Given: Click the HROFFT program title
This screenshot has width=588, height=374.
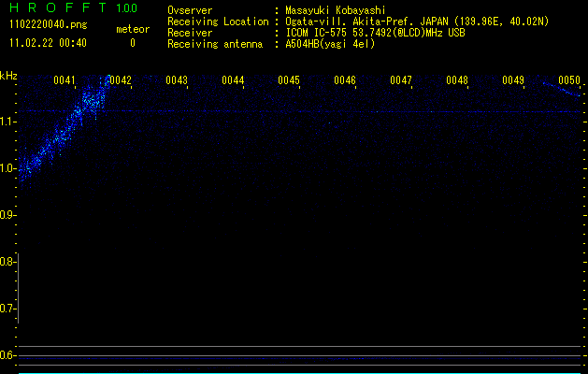Looking at the screenshot, I should (59, 7).
